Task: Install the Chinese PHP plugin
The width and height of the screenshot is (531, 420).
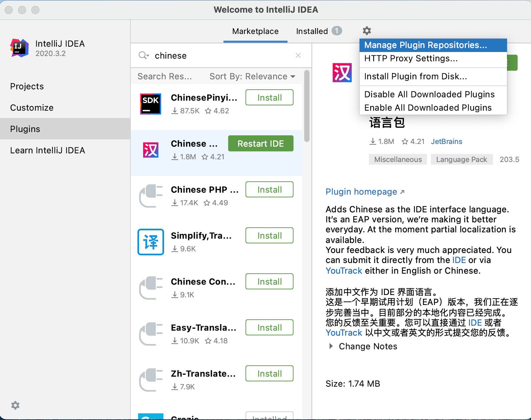Action: [270, 189]
